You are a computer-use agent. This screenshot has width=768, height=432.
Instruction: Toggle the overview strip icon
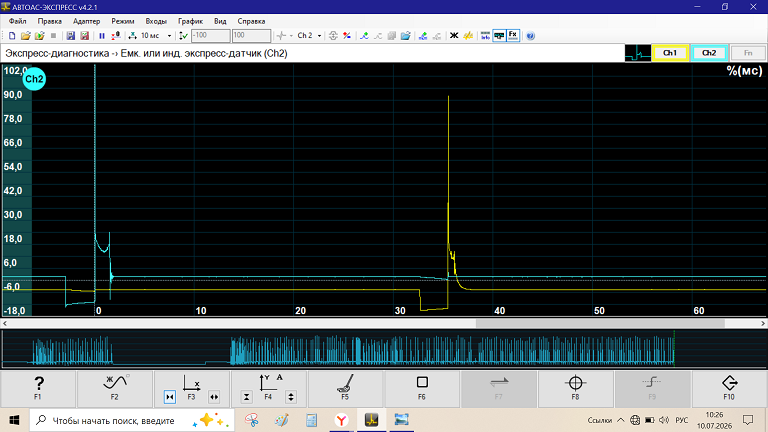pyautogui.click(x=499, y=36)
